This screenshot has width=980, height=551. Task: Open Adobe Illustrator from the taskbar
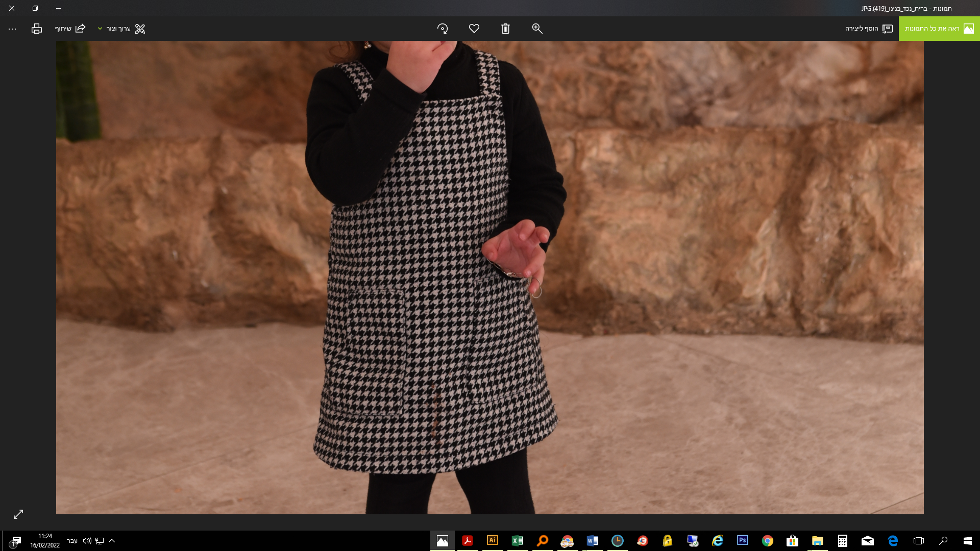[492, 540]
